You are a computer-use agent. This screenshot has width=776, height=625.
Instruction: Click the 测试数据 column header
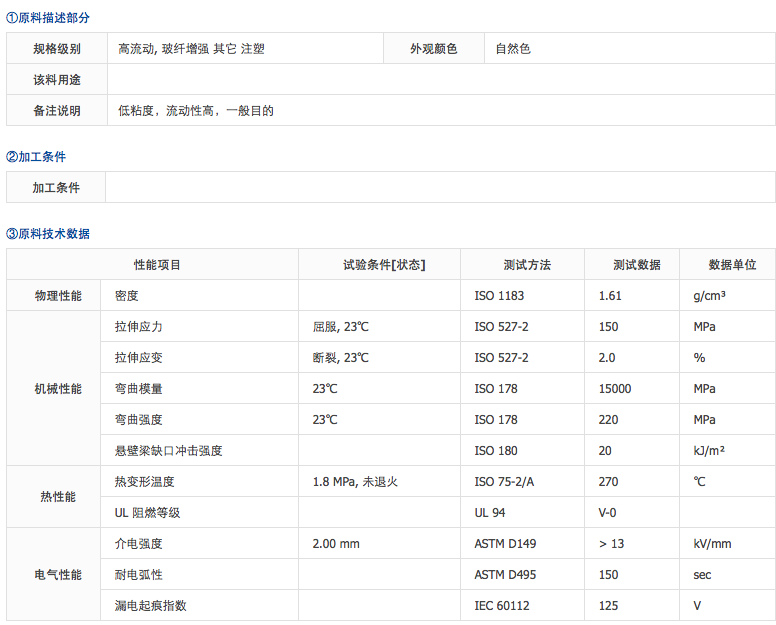(637, 265)
